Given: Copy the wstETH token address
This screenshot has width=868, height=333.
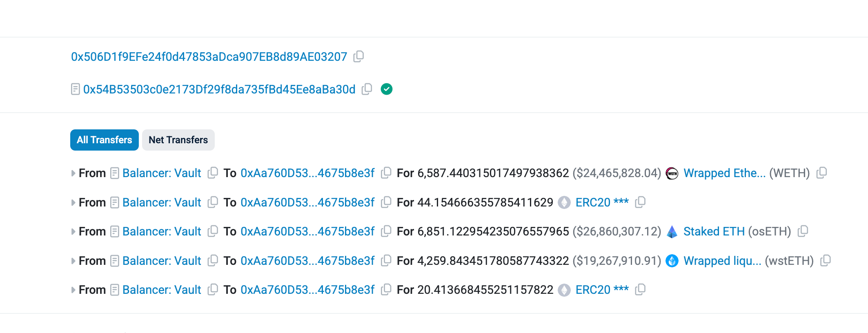Looking at the screenshot, I should (x=826, y=261).
